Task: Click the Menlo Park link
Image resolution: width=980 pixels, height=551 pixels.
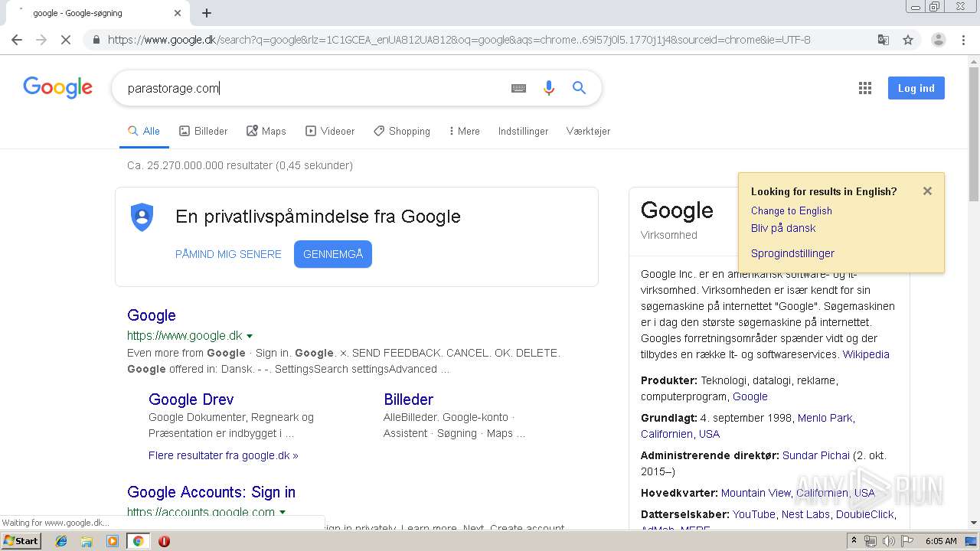Action: click(825, 418)
